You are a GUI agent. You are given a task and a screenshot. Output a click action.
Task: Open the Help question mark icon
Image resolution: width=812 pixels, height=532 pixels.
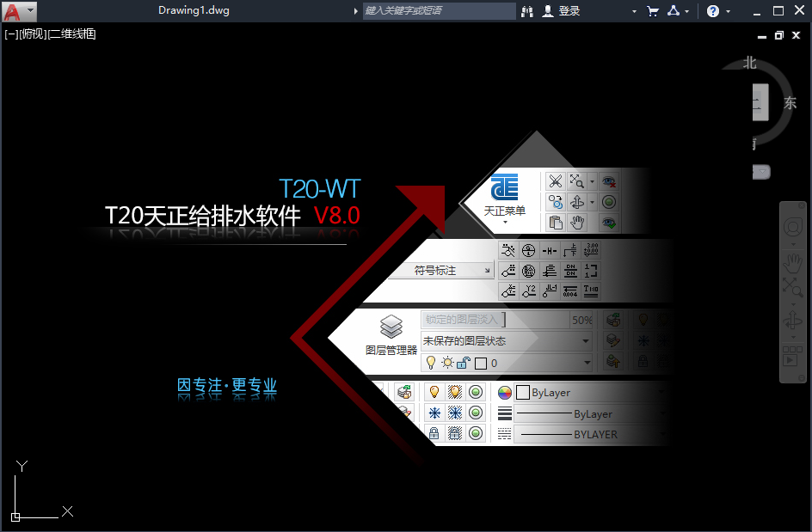tap(713, 11)
